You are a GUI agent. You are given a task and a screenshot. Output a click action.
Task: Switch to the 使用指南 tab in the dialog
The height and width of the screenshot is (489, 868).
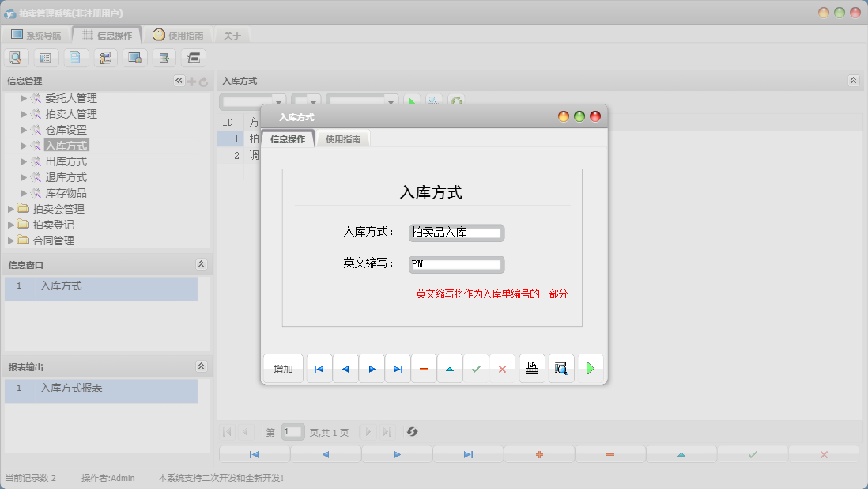pyautogui.click(x=343, y=137)
